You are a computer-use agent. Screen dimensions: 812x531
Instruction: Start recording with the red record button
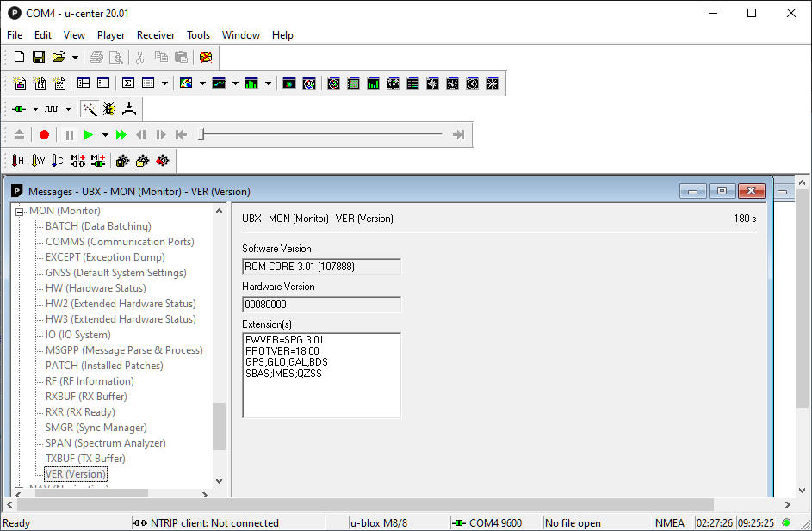(x=44, y=134)
